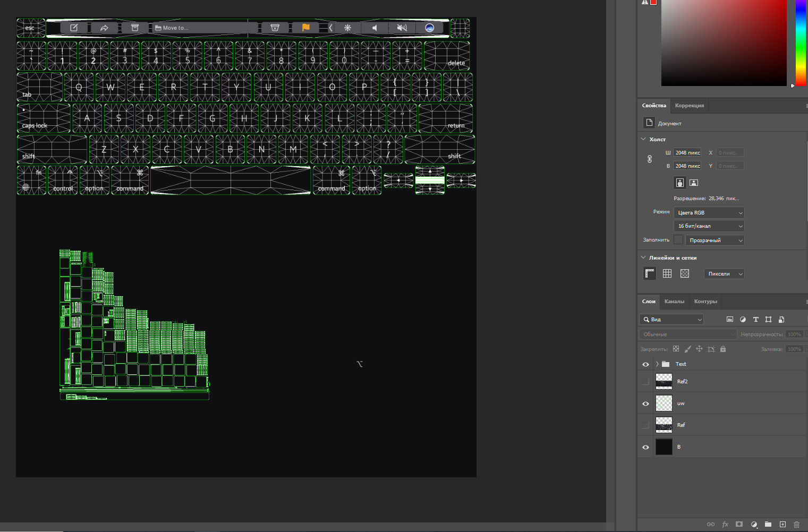The height and width of the screenshot is (532, 808).
Task: Open the Обычные blend mode dropdown
Action: (x=688, y=334)
